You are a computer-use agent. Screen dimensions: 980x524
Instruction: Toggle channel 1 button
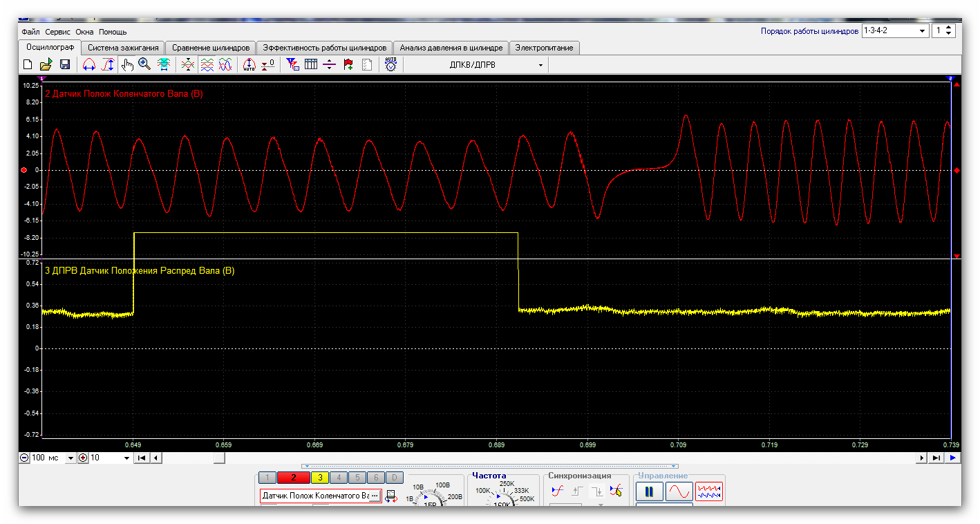point(267,477)
